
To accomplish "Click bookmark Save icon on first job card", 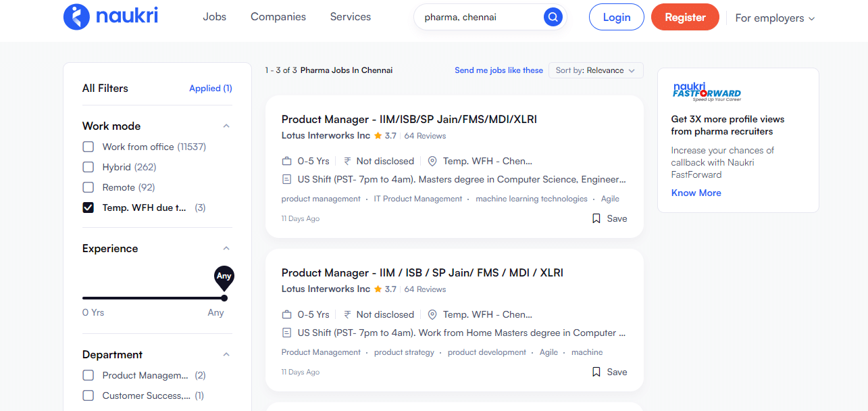I will (596, 218).
